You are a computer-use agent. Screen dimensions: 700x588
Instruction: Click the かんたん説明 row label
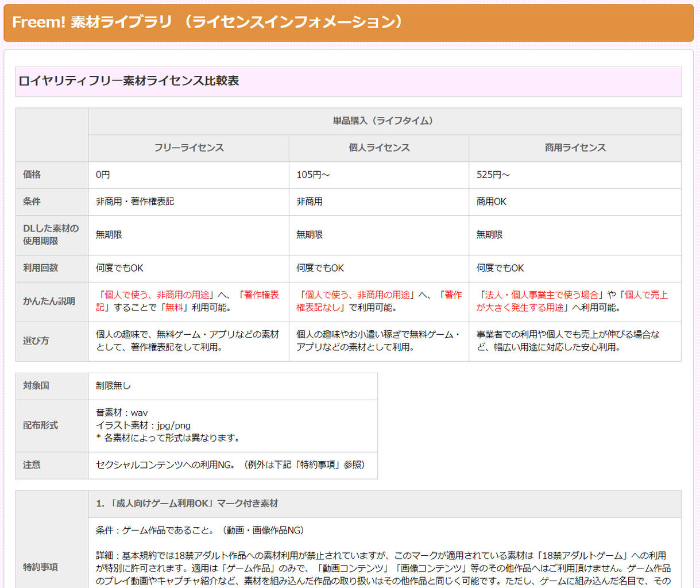pos(52,302)
